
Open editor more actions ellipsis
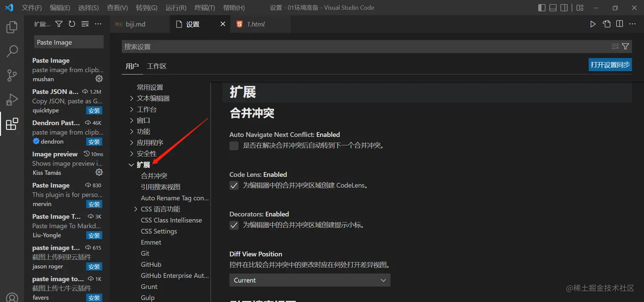(x=633, y=24)
